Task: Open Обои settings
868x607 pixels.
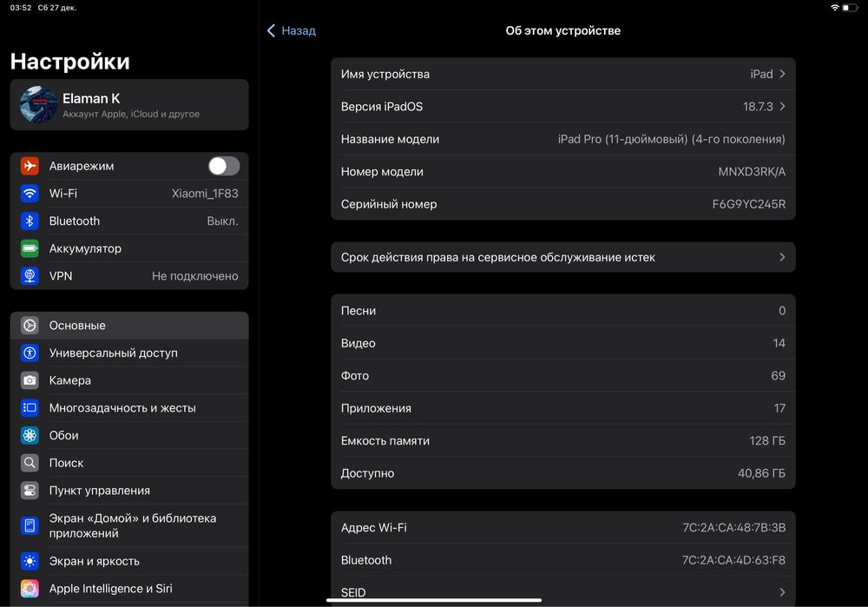Action: pyautogui.click(x=129, y=435)
